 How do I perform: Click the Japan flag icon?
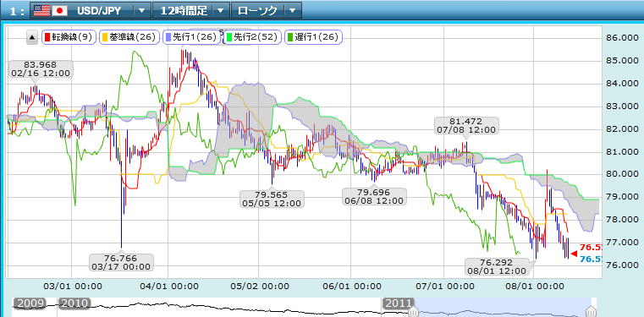click(59, 11)
